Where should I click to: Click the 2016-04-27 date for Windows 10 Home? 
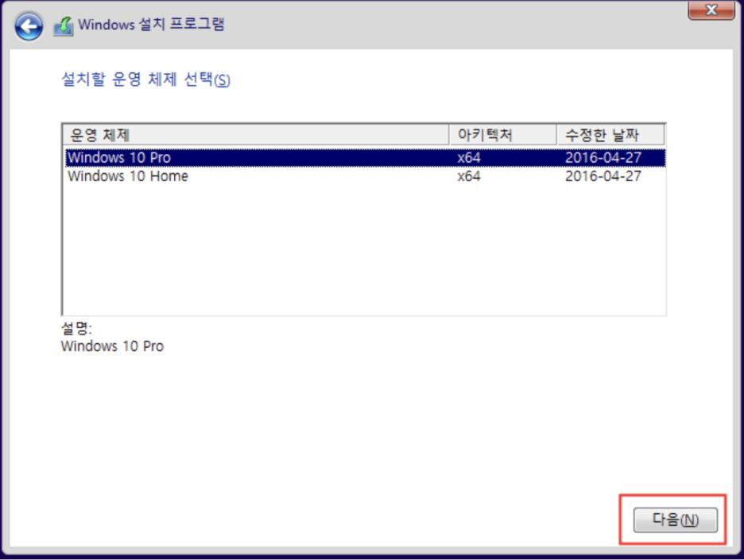(x=603, y=176)
